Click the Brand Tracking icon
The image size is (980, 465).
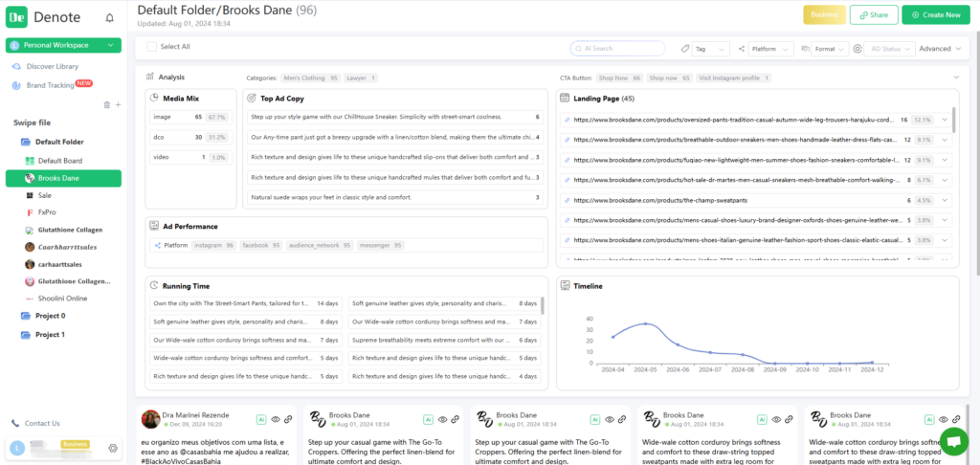(17, 85)
